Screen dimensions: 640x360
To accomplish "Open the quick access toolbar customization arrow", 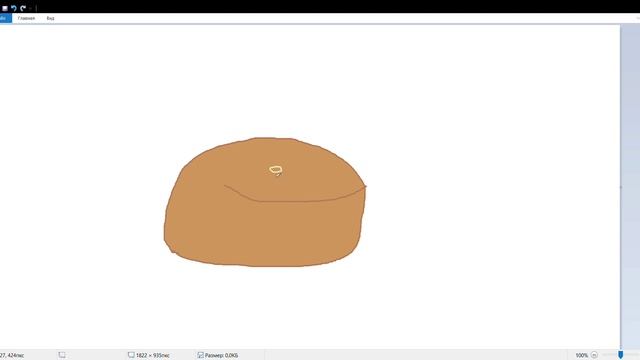I will coord(31,8).
